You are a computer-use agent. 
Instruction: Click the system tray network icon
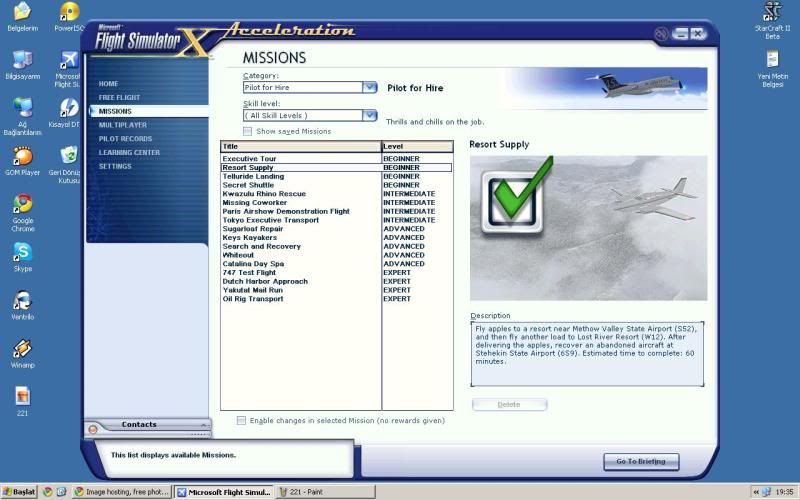[x=766, y=492]
